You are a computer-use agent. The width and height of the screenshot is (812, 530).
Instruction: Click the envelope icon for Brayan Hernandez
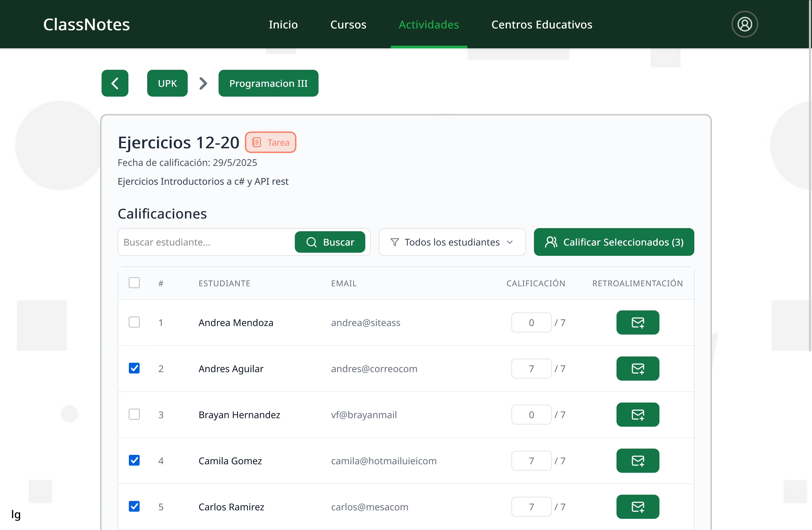[x=638, y=414]
